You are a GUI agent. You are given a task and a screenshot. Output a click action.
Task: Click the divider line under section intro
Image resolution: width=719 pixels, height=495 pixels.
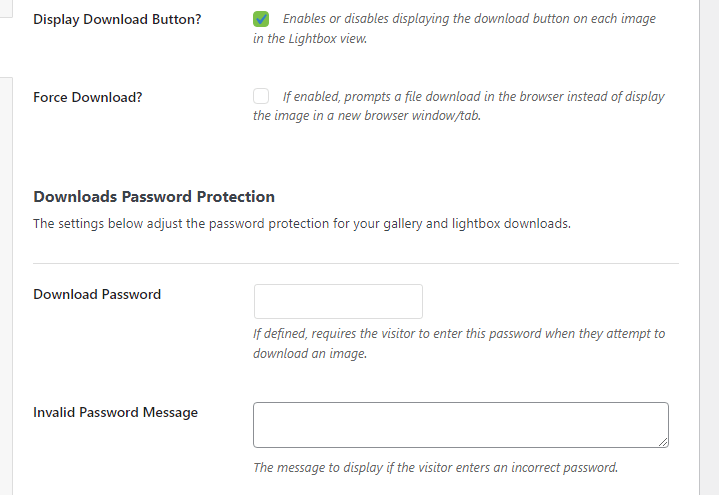(x=356, y=264)
